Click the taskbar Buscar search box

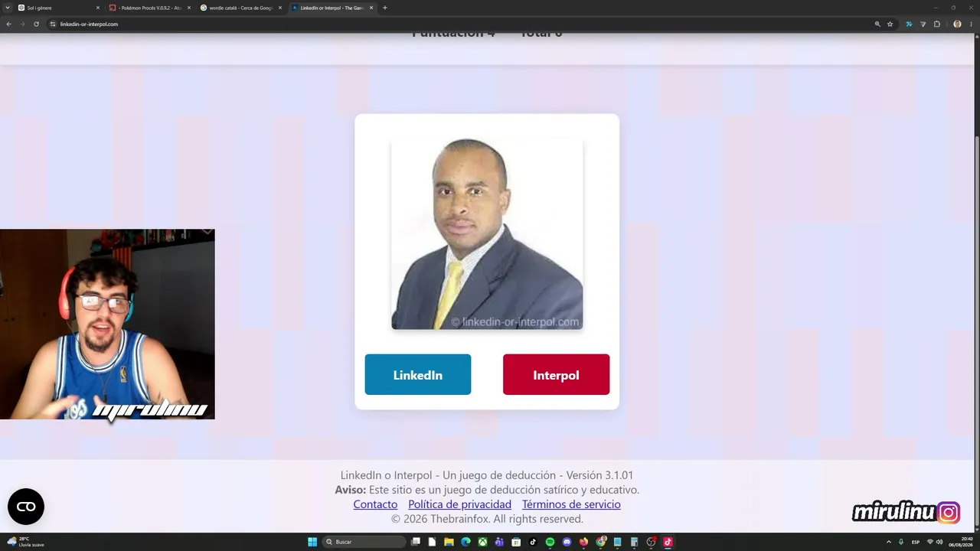pos(364,542)
